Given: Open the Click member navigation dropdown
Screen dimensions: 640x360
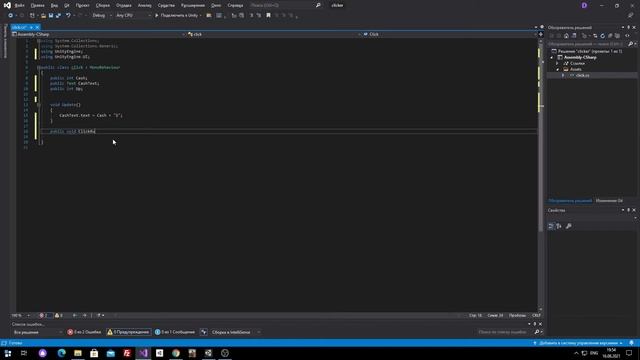Looking at the screenshot, I should tap(449, 34).
